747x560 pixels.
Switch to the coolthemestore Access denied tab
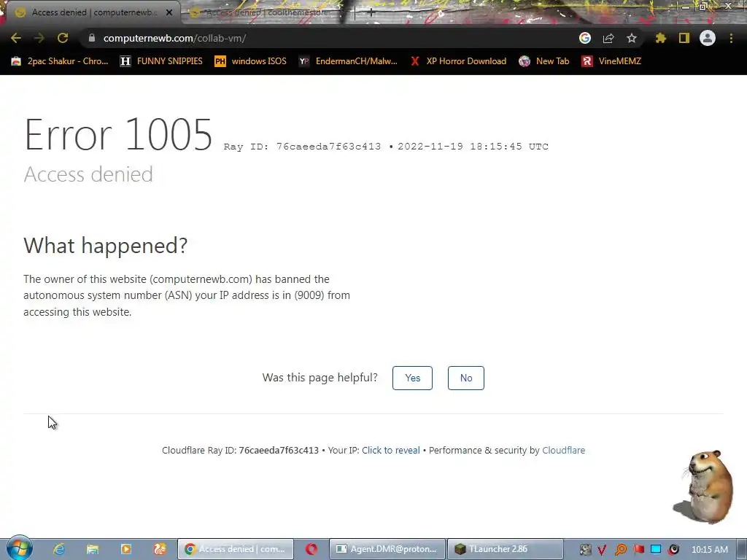click(267, 12)
